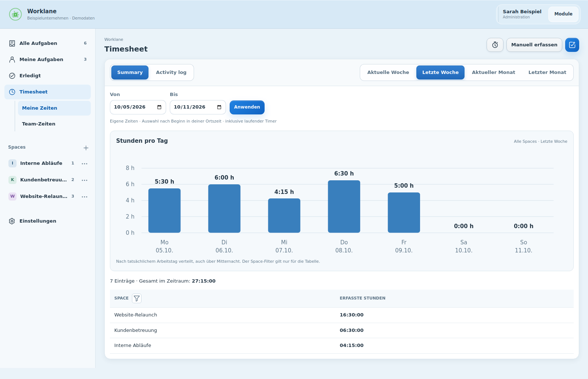Viewport: 588px width, 379px height.
Task: Click the Timesheet clock icon in sidebar
Action: pyautogui.click(x=12, y=92)
